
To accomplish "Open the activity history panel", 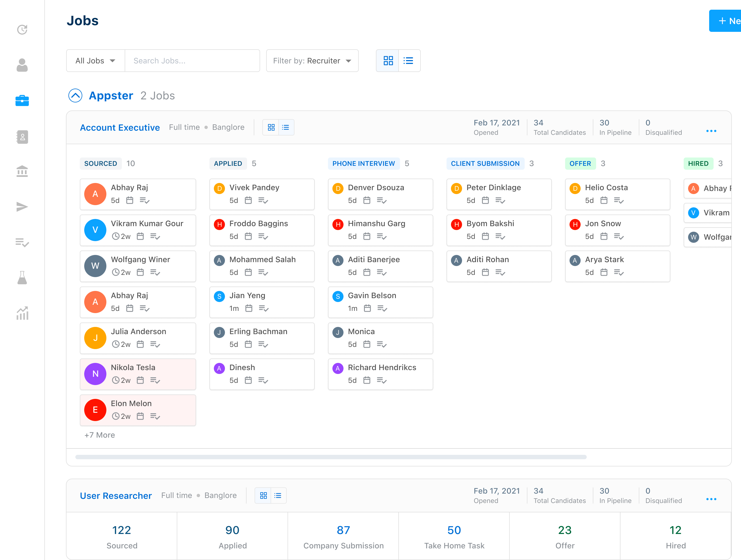I will (22, 29).
